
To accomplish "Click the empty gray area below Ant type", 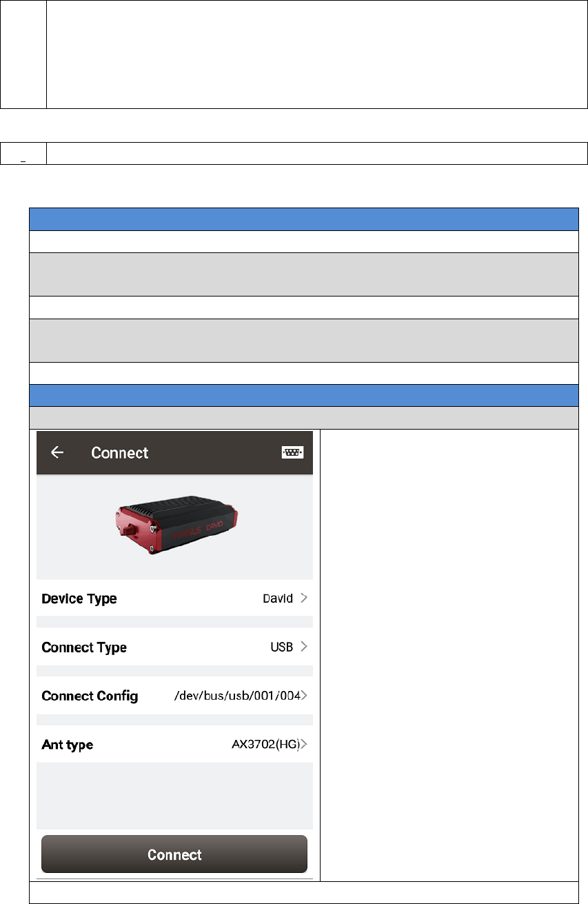I will [174, 794].
